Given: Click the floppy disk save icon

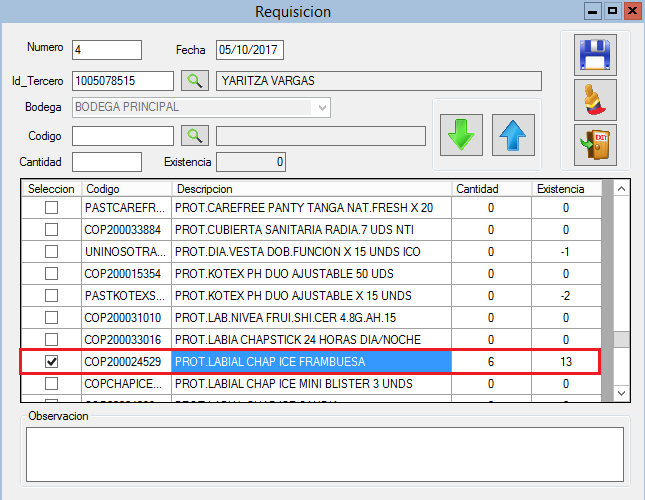Looking at the screenshot, I should (x=595, y=55).
